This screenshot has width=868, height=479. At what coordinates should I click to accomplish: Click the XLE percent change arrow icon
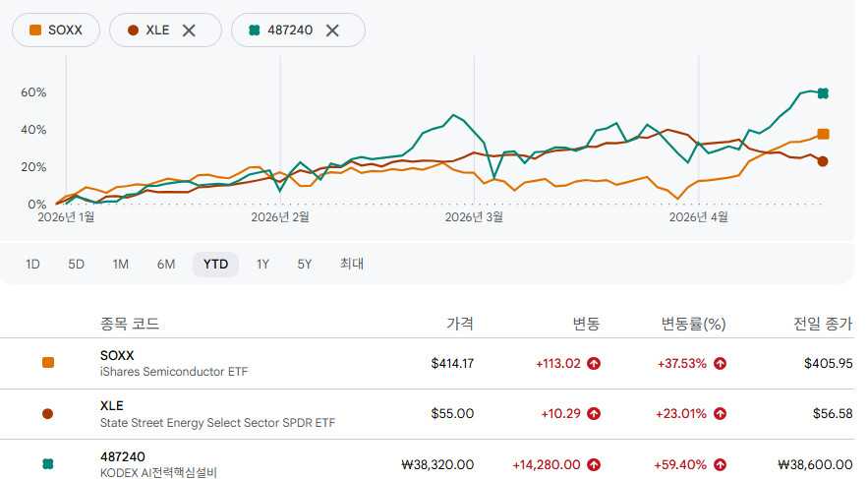tap(720, 413)
